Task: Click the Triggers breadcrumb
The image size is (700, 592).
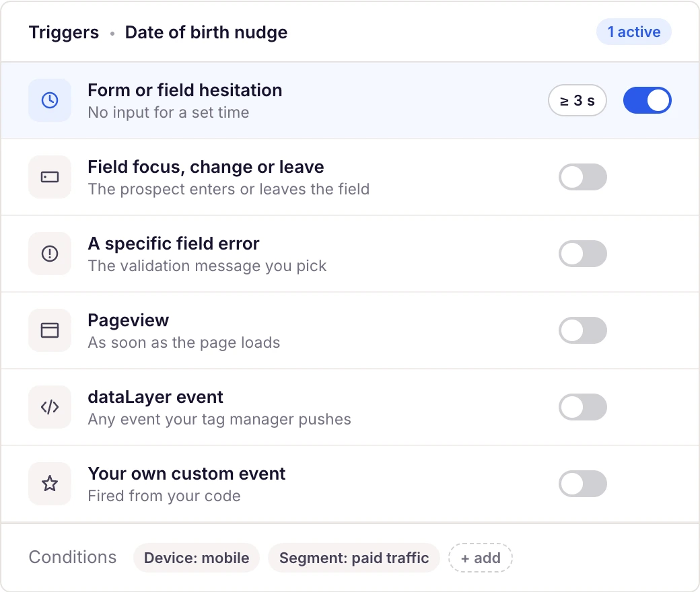Action: point(64,32)
